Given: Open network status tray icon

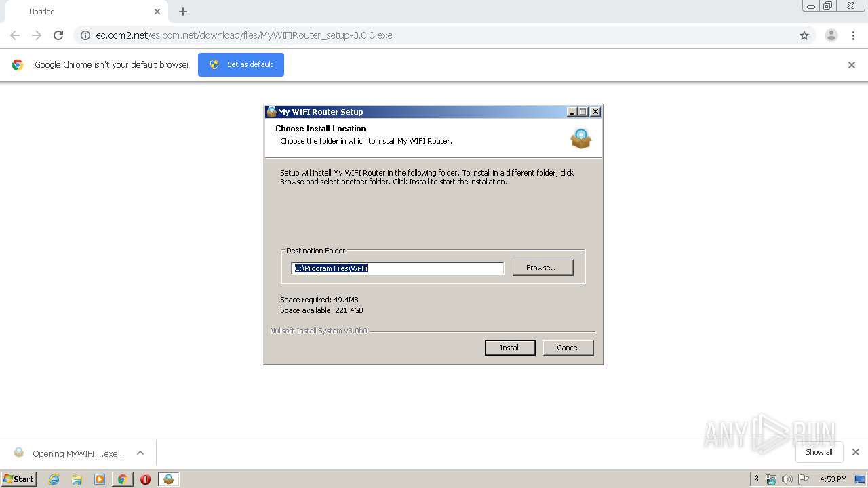Looking at the screenshot, I should [x=771, y=479].
